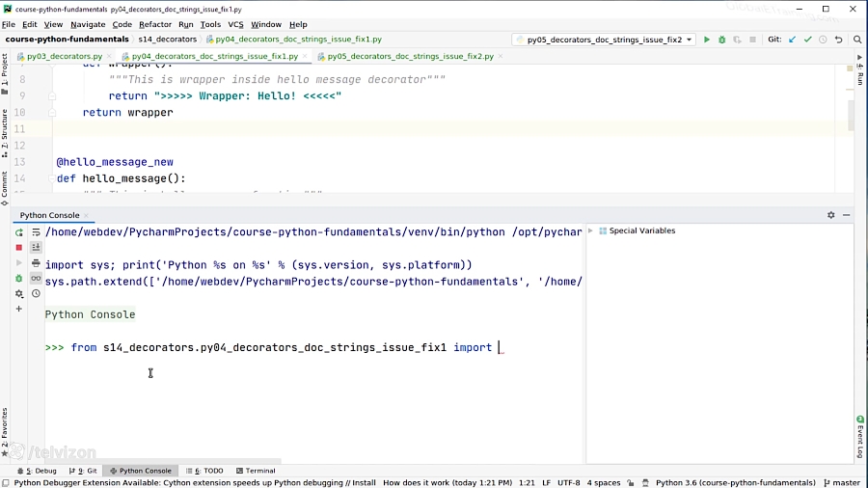
Task: Open Python console settings gear
Action: click(x=18, y=294)
